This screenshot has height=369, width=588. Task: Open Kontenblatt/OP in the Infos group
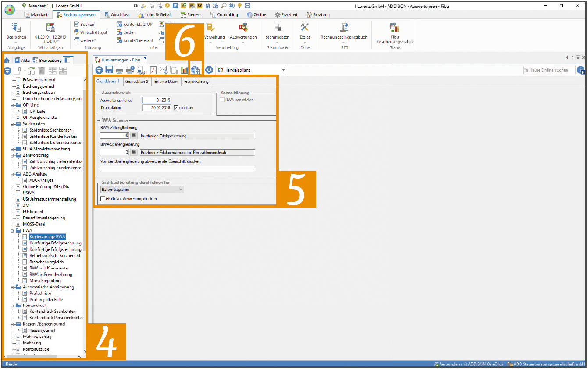pyautogui.click(x=135, y=25)
